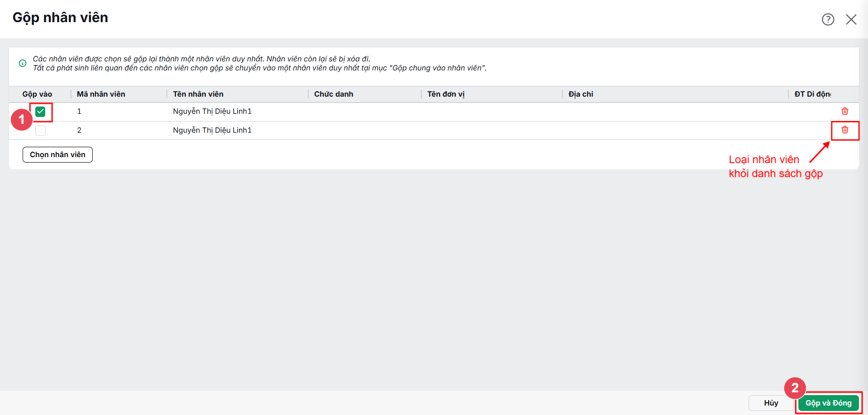Screen dimensions: 868x415
Task: Click employee code 2 cell
Action: [x=79, y=130]
